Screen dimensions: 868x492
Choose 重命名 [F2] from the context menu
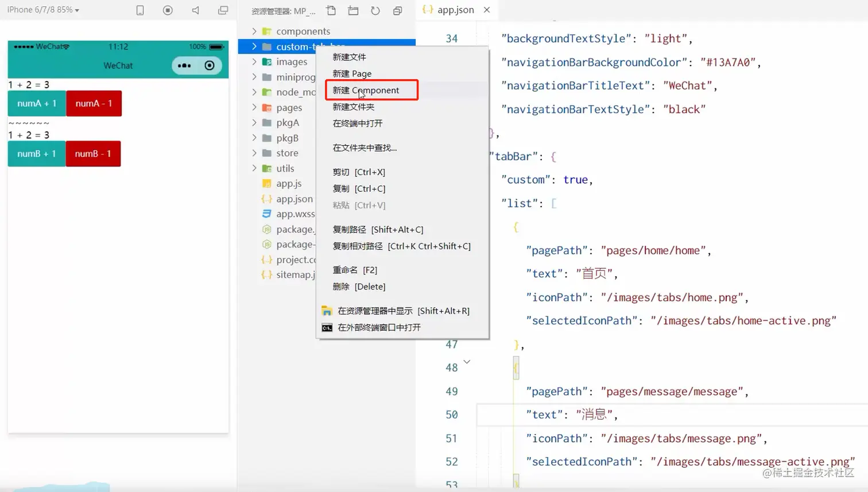point(402,270)
